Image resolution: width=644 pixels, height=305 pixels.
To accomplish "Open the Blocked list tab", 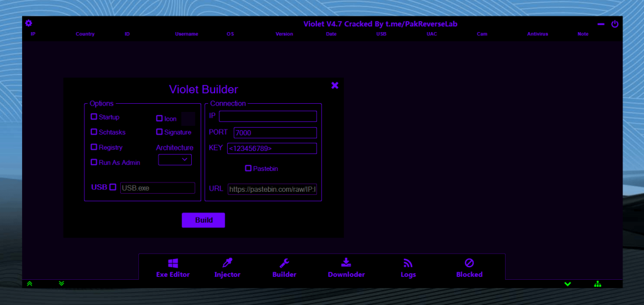I will [469, 268].
